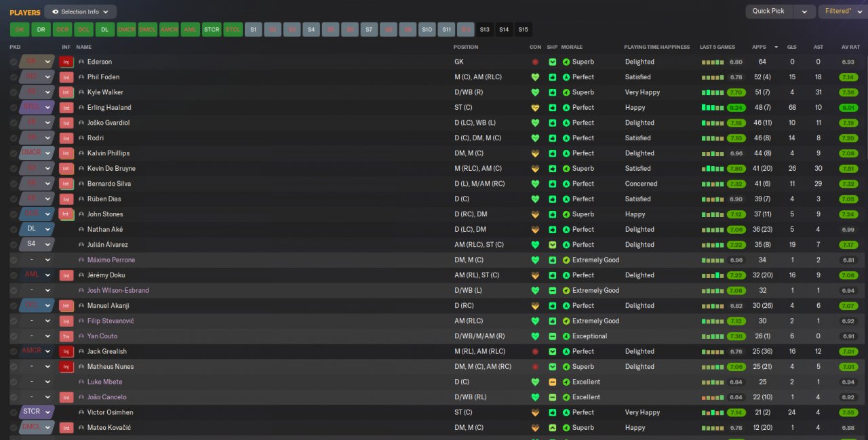This screenshot has width=868, height=440.
Task: Click Ederson's red Inj injury status icon
Action: click(66, 62)
